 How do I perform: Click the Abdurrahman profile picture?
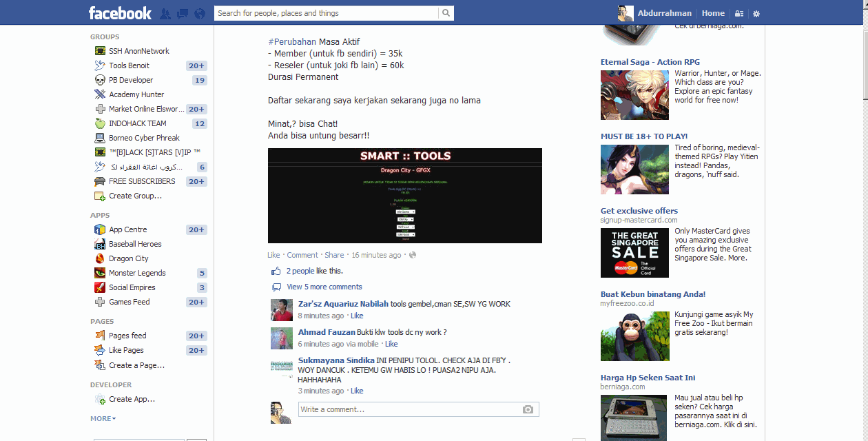tap(626, 13)
